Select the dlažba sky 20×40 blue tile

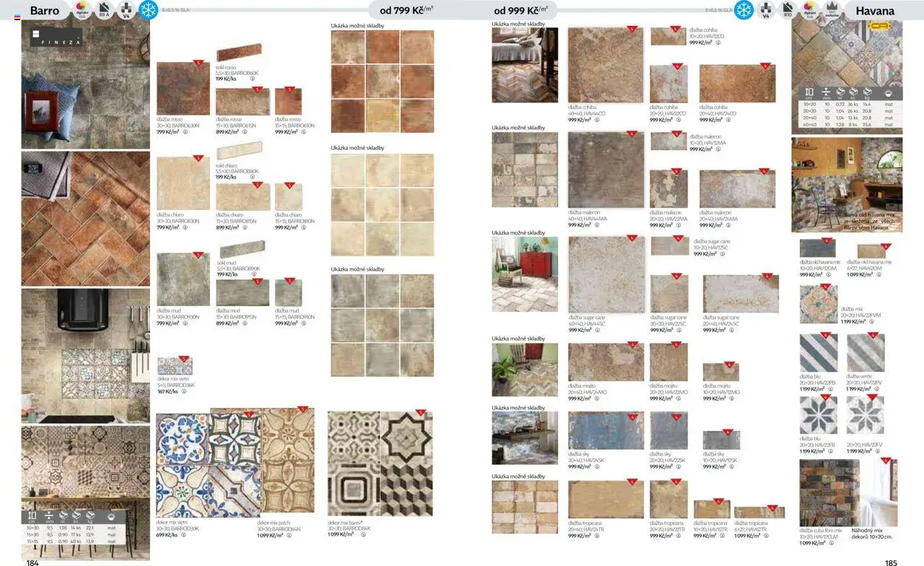[x=605, y=431]
